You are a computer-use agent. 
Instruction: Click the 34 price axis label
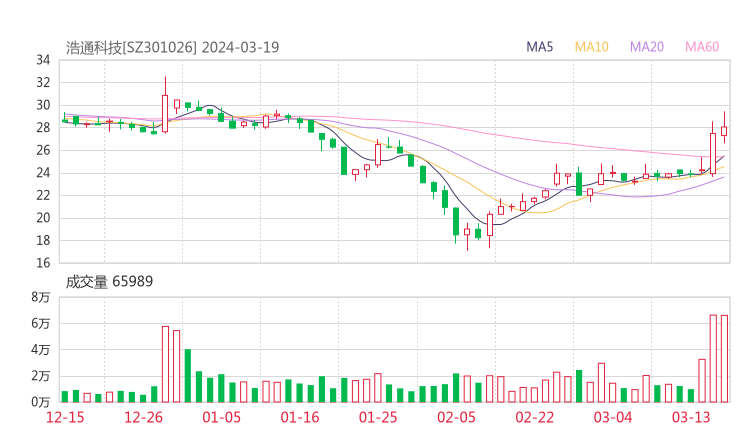click(x=43, y=60)
